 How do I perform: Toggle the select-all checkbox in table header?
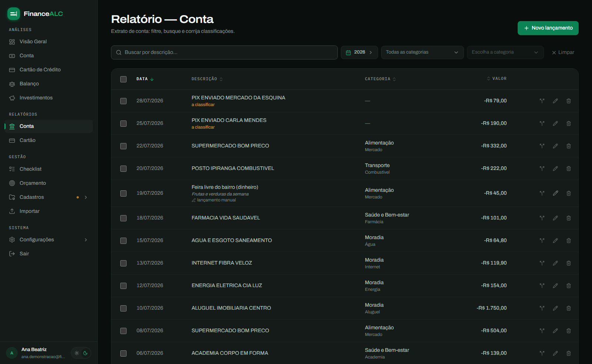pyautogui.click(x=124, y=79)
